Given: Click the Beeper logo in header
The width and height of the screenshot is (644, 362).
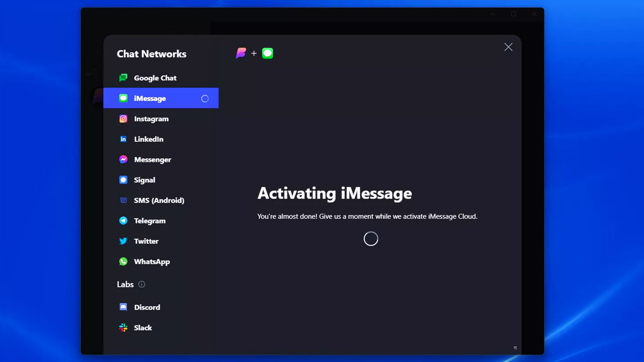Looking at the screenshot, I should [x=241, y=53].
